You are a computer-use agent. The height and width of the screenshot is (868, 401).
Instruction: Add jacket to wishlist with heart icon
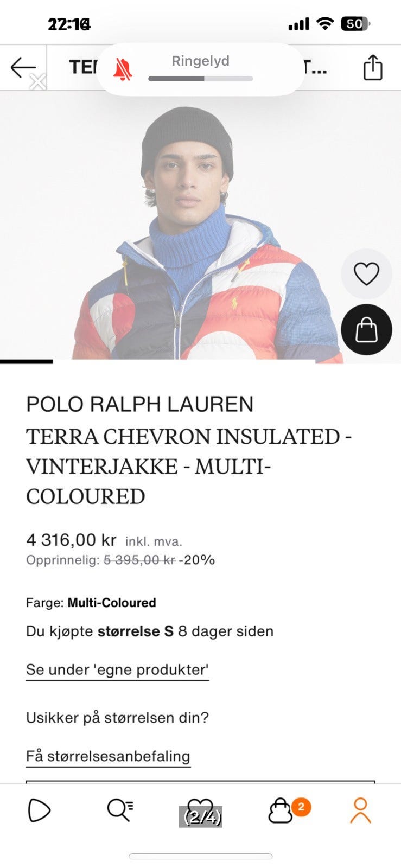366,273
